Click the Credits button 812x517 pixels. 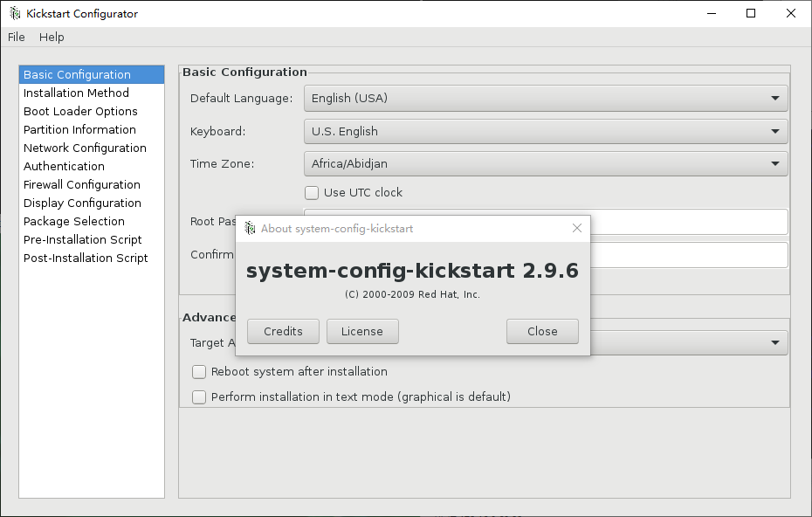(283, 332)
